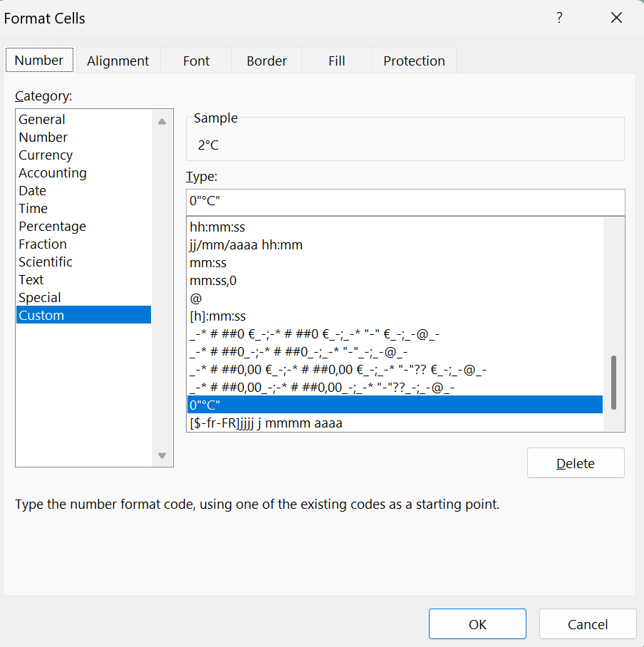644x647 pixels.
Task: Choose the mm:ss format code
Action: coord(395,262)
